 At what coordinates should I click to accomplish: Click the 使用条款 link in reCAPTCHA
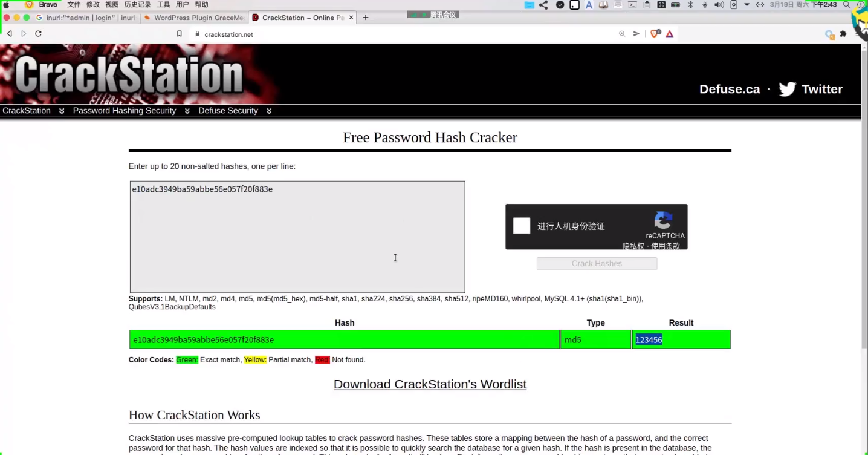pos(666,246)
